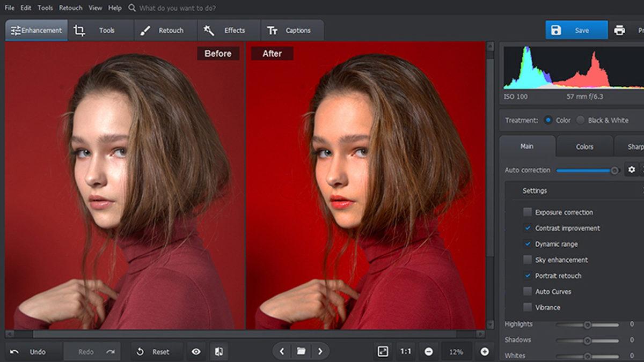Switch to the Colors tab
The width and height of the screenshot is (644, 362).
click(x=584, y=146)
